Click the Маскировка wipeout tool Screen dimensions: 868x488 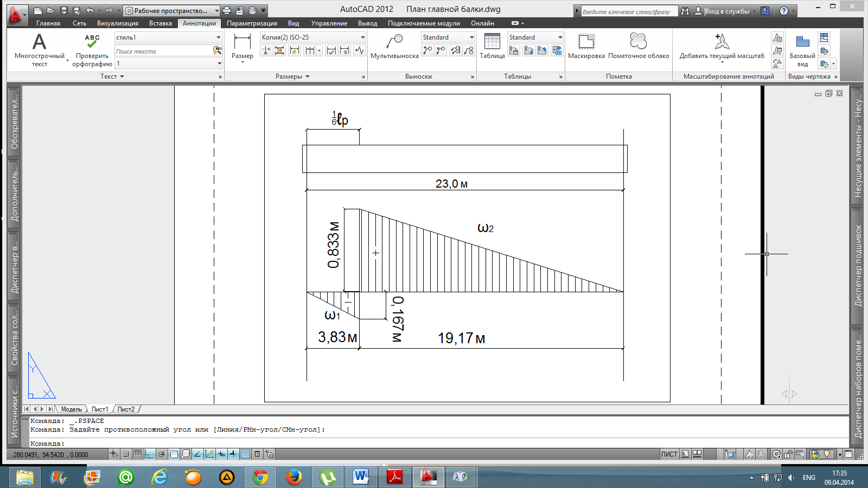tap(586, 46)
